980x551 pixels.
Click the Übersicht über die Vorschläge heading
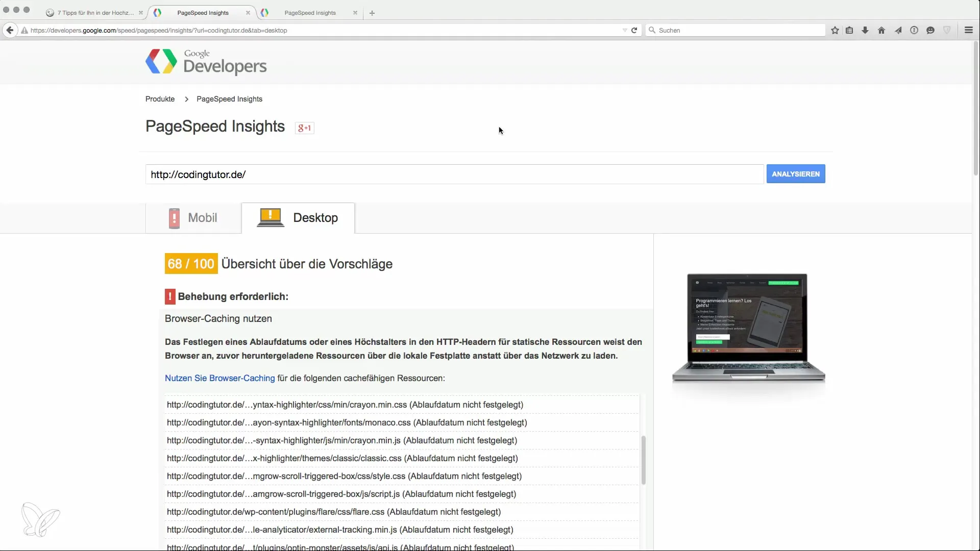(307, 264)
